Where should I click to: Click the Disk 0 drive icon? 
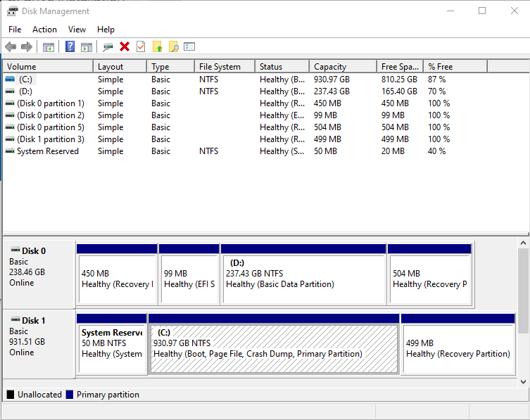point(15,250)
